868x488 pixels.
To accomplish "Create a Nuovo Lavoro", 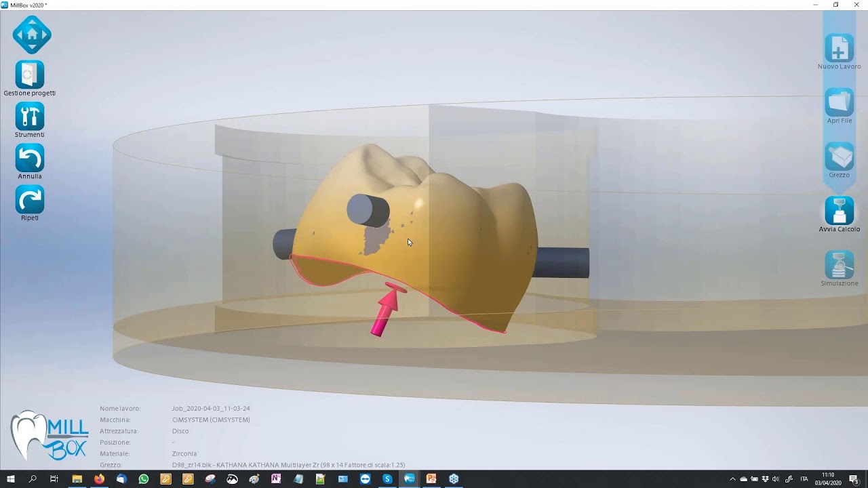I will click(x=839, y=48).
